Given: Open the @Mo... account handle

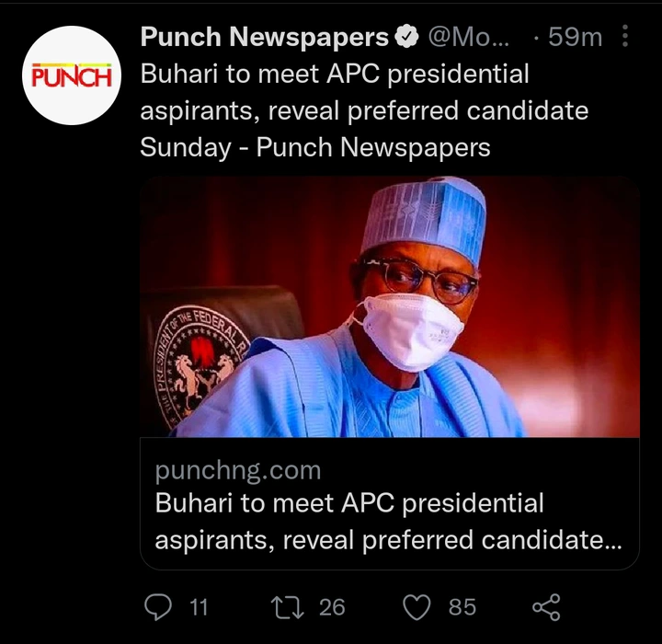Looking at the screenshot, I should point(466,38).
